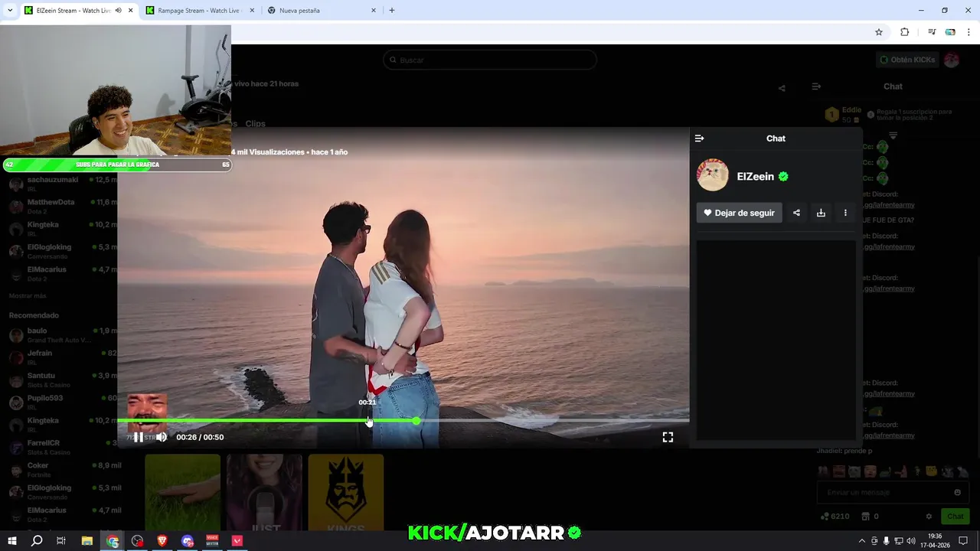This screenshot has height=551, width=980.
Task: Open baulo recommended channel
Action: [x=61, y=334]
